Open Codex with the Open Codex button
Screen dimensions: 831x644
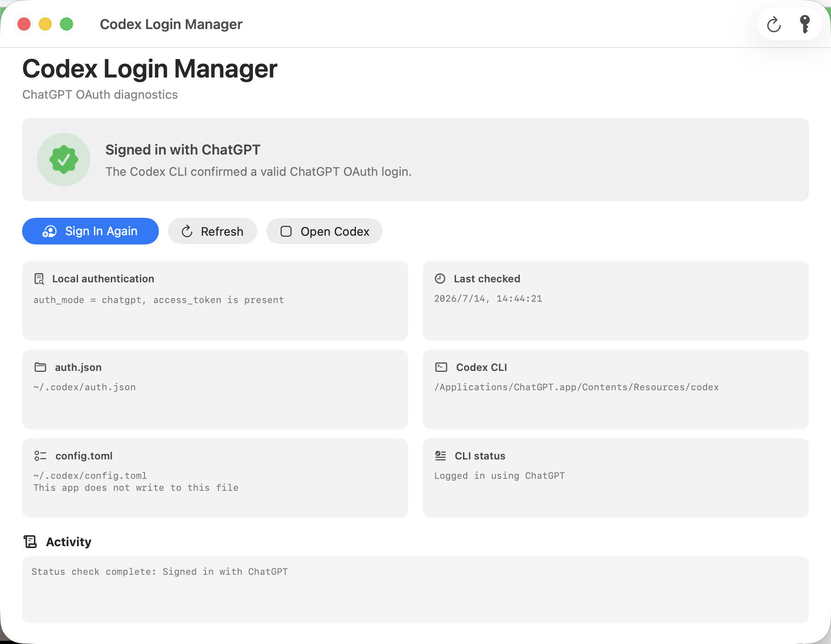[325, 231]
